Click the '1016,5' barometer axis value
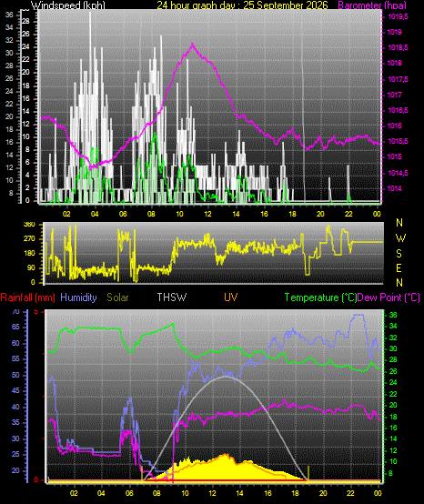This screenshot has height=504, width=424. pos(398,110)
